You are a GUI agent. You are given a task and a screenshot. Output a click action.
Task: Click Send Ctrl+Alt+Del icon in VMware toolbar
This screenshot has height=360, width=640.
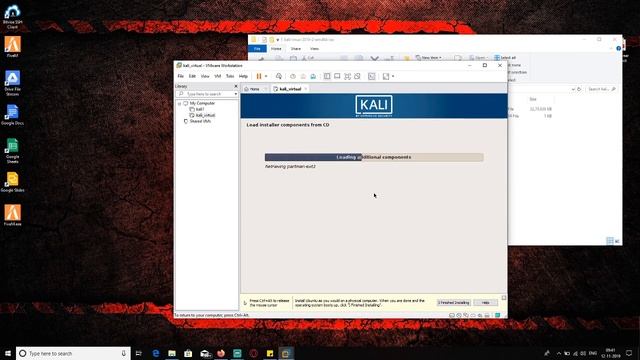pyautogui.click(x=279, y=76)
